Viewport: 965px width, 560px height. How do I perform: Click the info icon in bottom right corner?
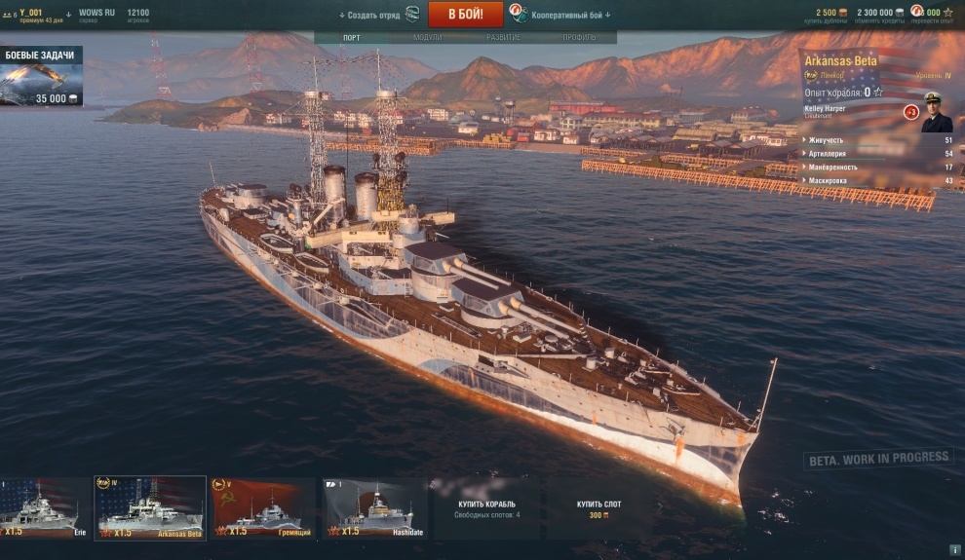point(954,550)
